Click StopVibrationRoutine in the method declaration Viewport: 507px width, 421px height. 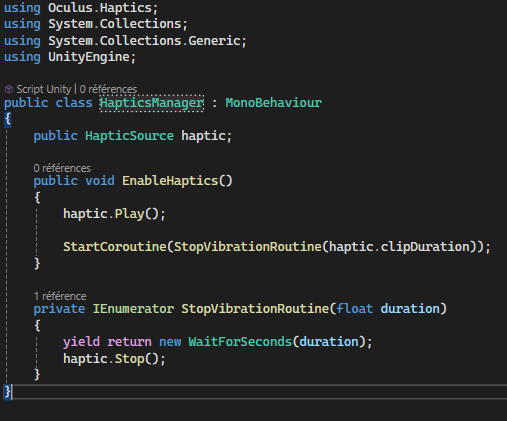pyautogui.click(x=255, y=309)
